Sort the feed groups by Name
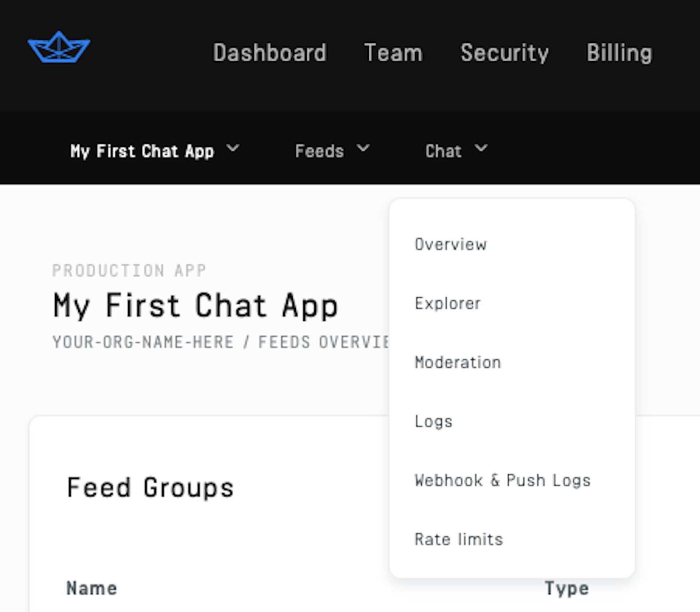 91,588
